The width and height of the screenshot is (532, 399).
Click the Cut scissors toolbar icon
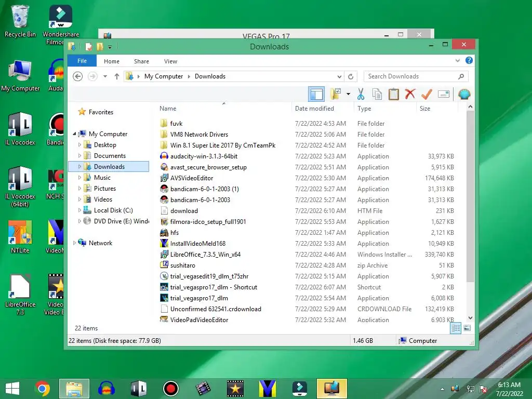361,94
